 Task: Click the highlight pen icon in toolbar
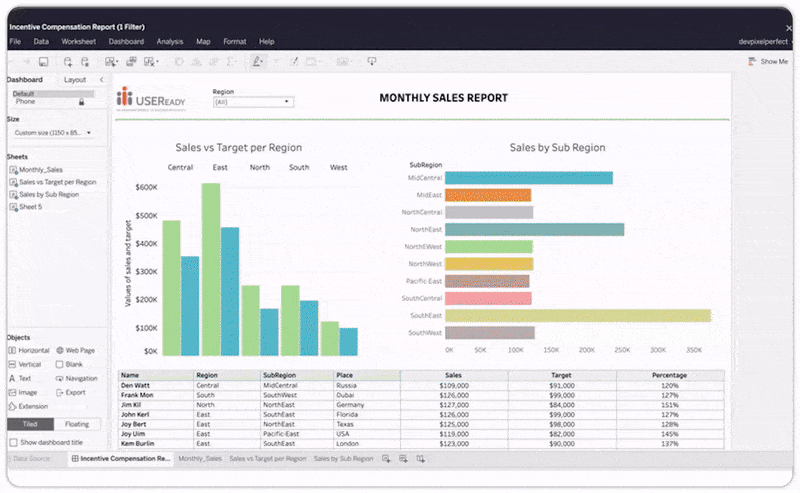pyautogui.click(x=257, y=62)
